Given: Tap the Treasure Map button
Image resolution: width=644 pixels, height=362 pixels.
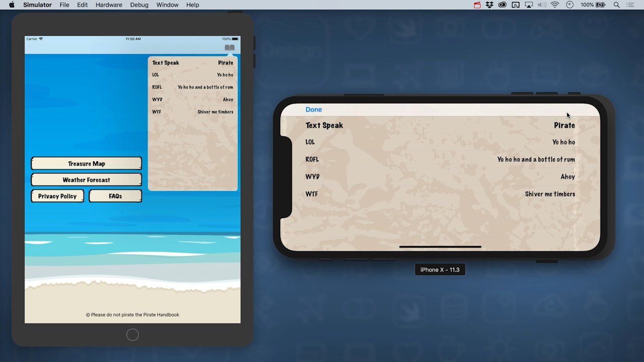Looking at the screenshot, I should coord(86,163).
